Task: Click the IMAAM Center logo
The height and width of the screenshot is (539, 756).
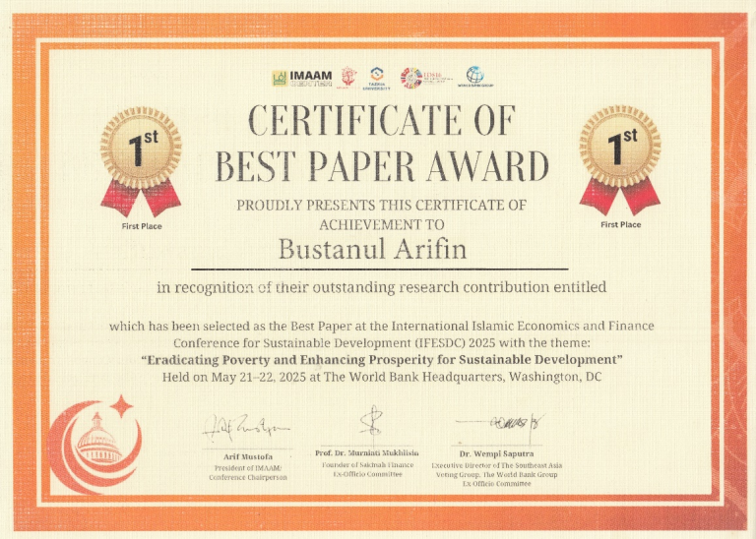Action: [x=301, y=78]
